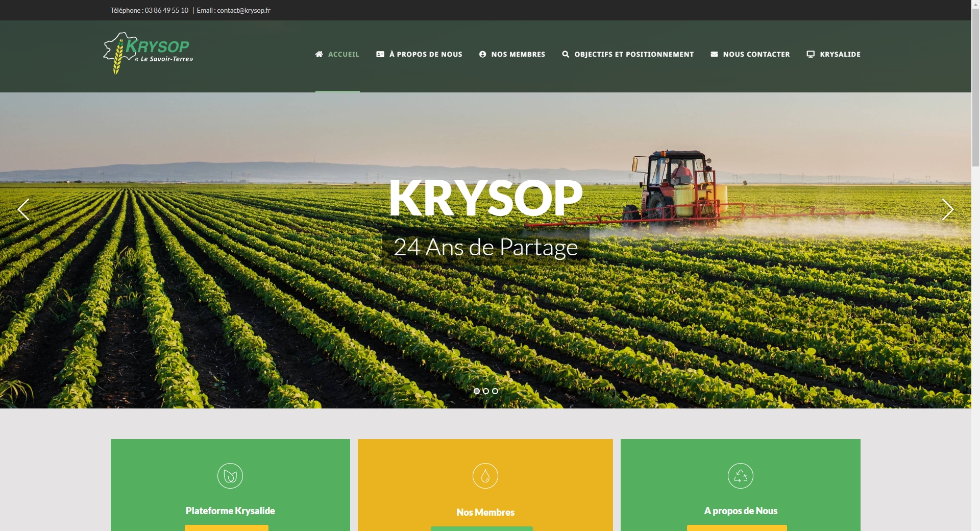
Task: Click the monitor icon beside Krysalide
Action: pyautogui.click(x=811, y=54)
